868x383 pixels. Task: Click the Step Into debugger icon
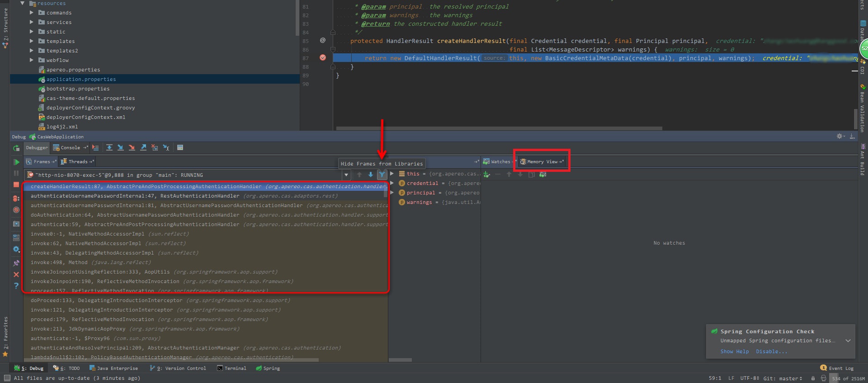coord(121,148)
